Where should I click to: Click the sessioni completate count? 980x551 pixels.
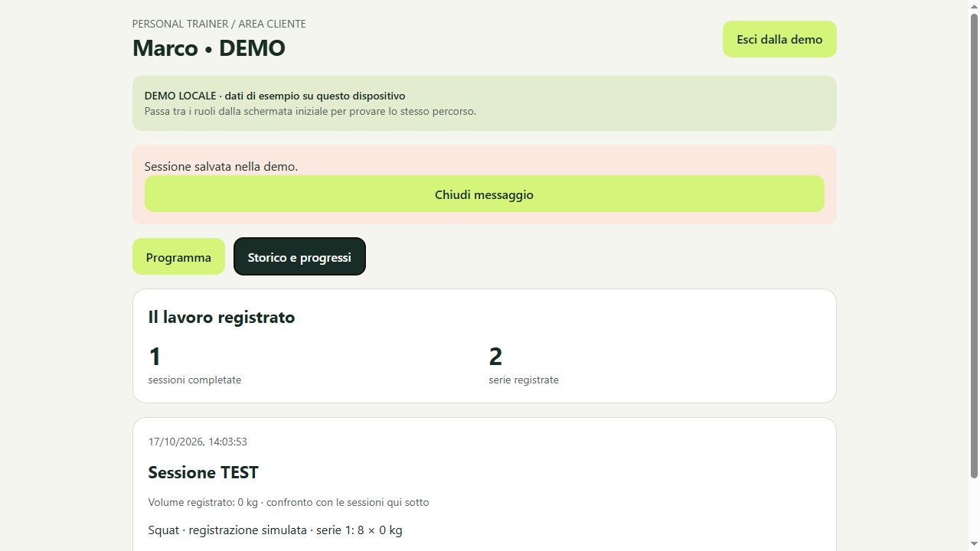155,357
